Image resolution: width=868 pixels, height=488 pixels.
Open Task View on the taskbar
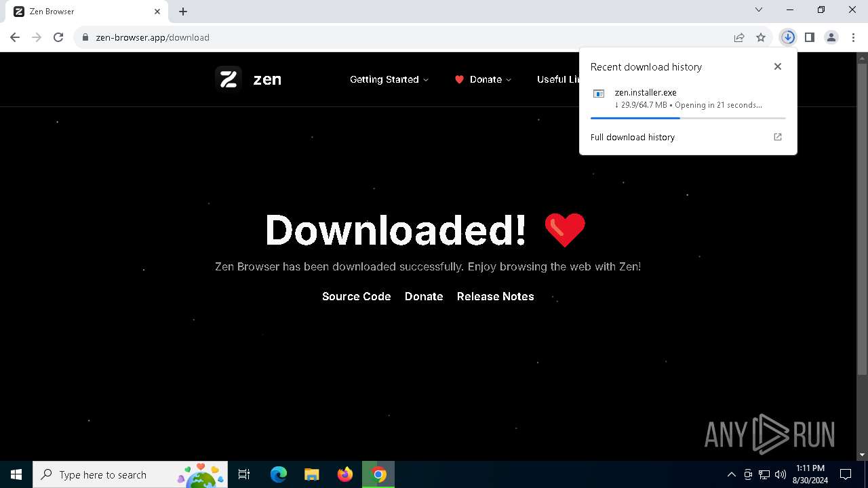pyautogui.click(x=244, y=474)
